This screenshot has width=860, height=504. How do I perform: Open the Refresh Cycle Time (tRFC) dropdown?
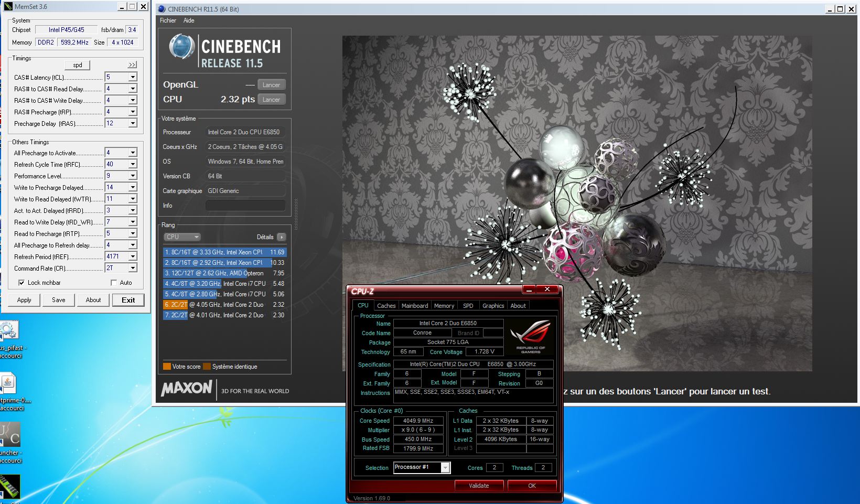click(133, 164)
